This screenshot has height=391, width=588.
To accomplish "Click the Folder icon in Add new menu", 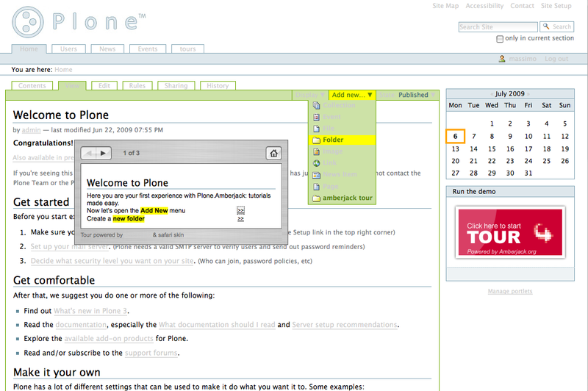I will [x=317, y=140].
